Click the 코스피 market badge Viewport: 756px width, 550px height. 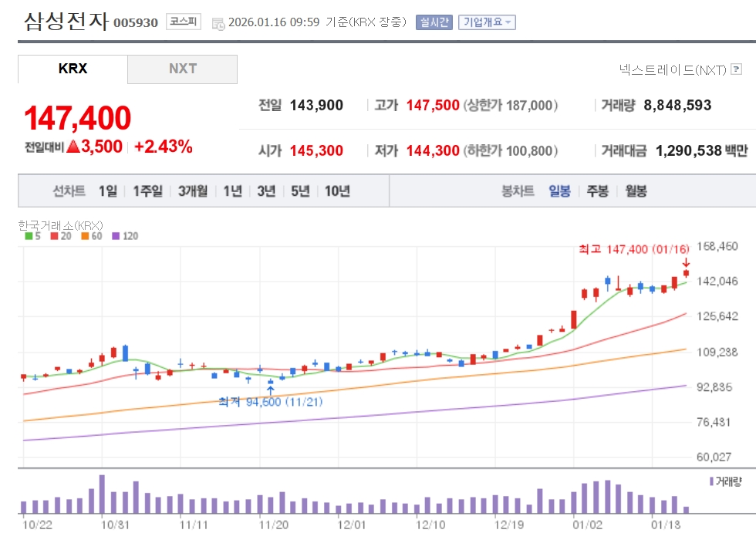184,22
